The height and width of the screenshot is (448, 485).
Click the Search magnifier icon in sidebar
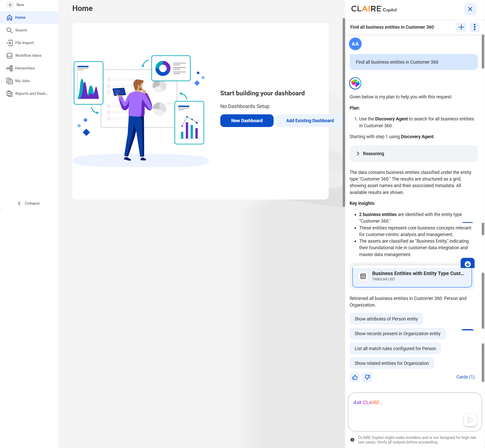tap(9, 30)
